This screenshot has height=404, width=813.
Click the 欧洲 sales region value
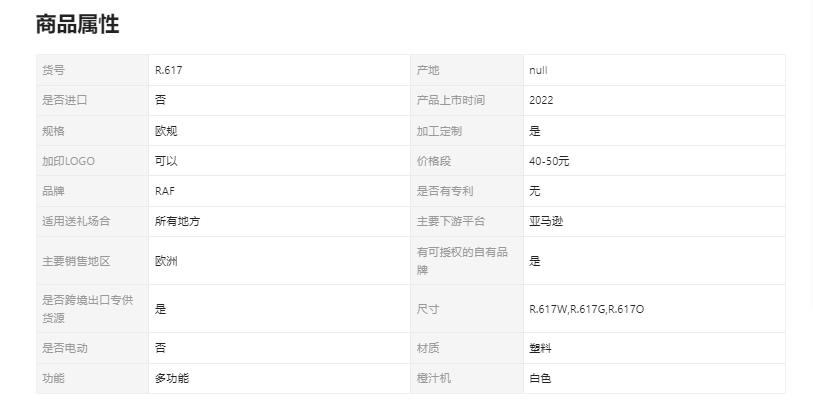166,261
